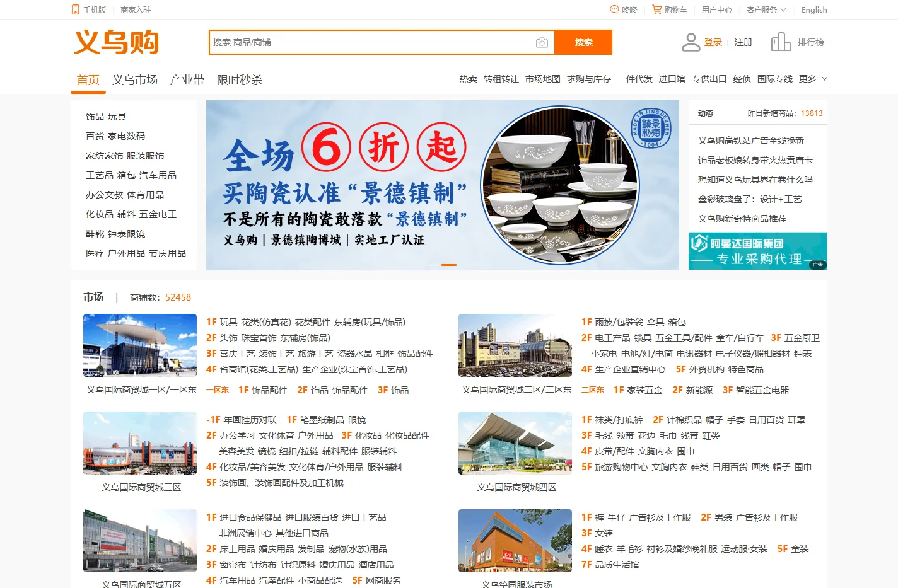This screenshot has height=588, width=898.
Task: Select the 饰品 category in sidebar
Action: 95,117
